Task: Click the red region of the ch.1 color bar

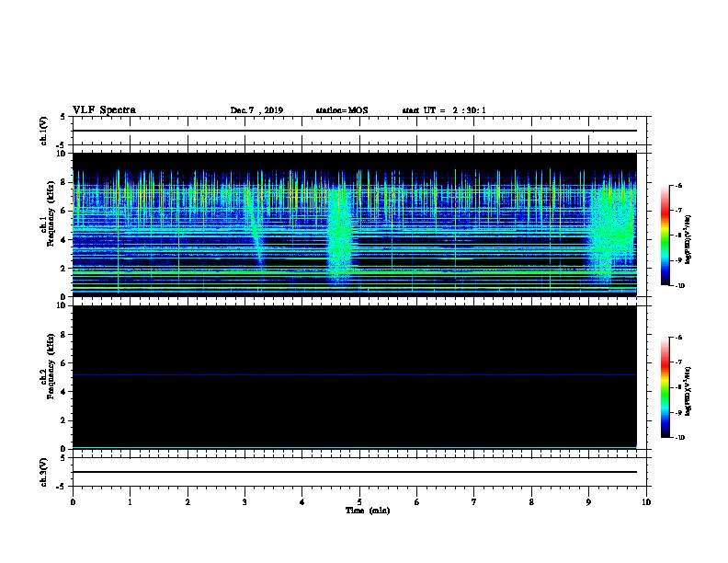Action: [x=665, y=212]
